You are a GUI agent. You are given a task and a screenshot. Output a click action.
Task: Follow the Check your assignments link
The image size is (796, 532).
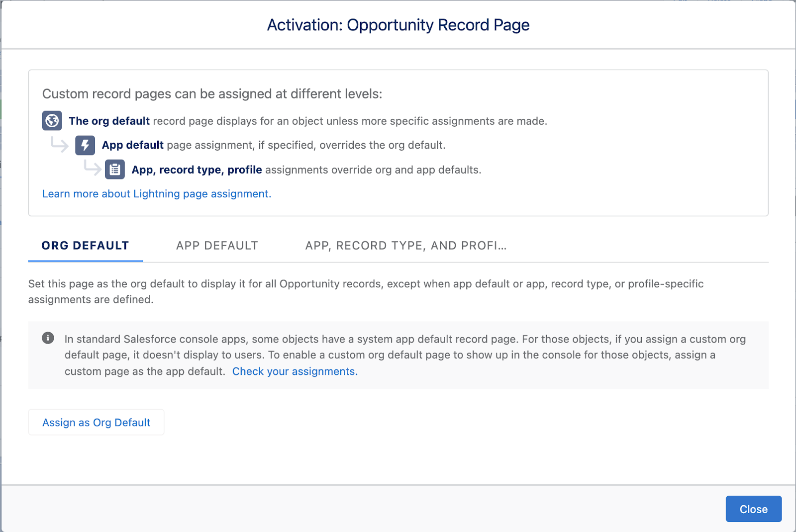(x=295, y=371)
